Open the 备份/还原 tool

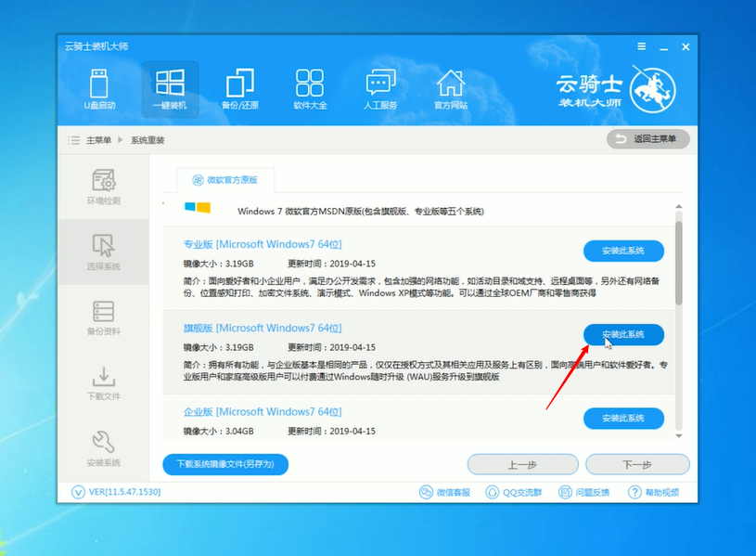point(240,90)
